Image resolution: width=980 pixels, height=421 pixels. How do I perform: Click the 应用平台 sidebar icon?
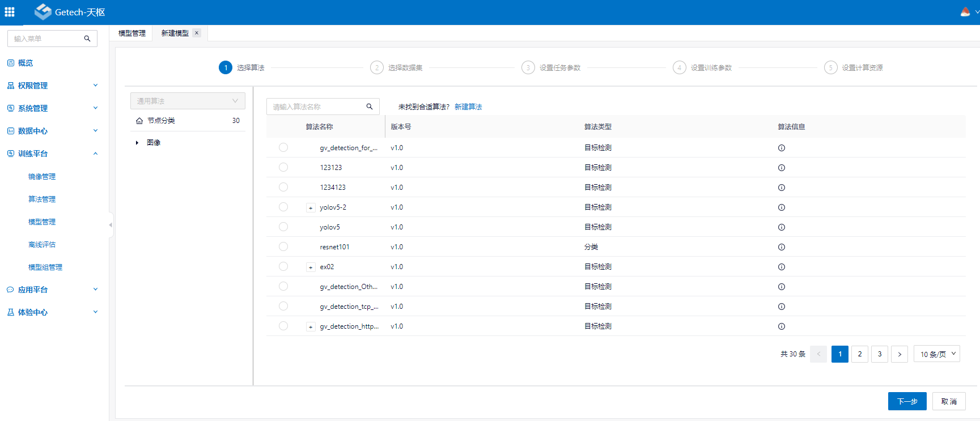click(10, 290)
